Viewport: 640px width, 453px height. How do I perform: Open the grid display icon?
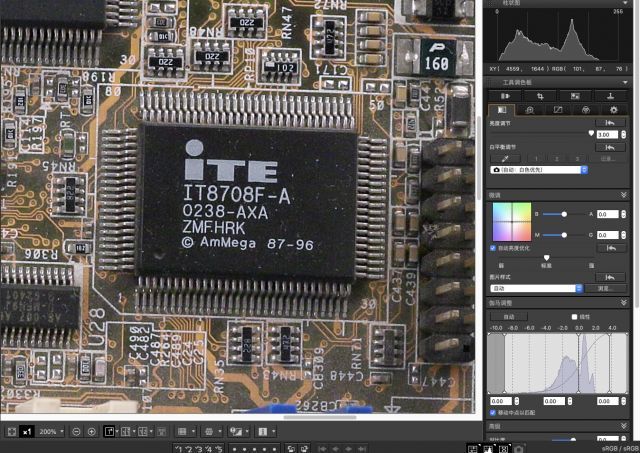(x=182, y=431)
